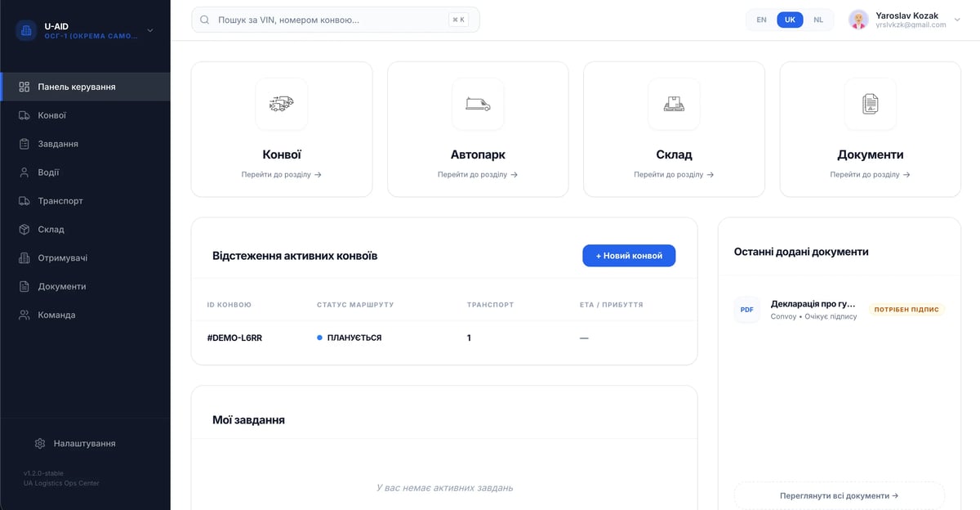Click the U-AID organization logo icon

tap(26, 31)
